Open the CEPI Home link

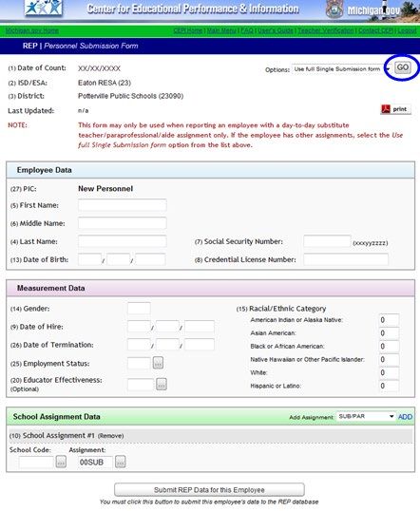click(x=188, y=30)
